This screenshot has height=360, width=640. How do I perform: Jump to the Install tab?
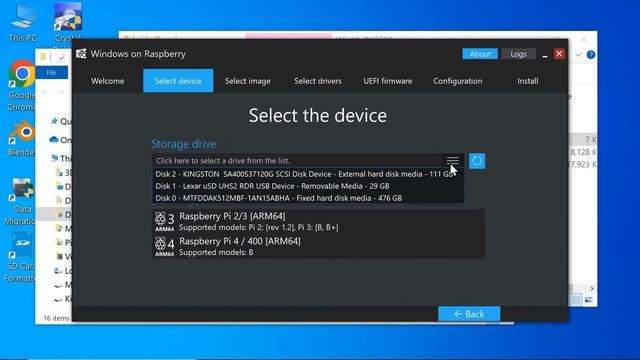coord(528,81)
